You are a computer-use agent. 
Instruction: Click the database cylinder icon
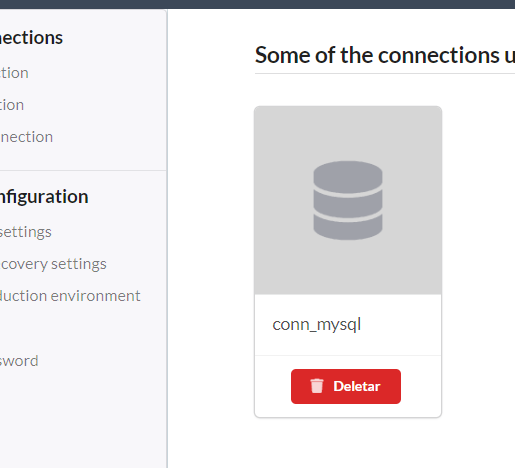coord(348,200)
